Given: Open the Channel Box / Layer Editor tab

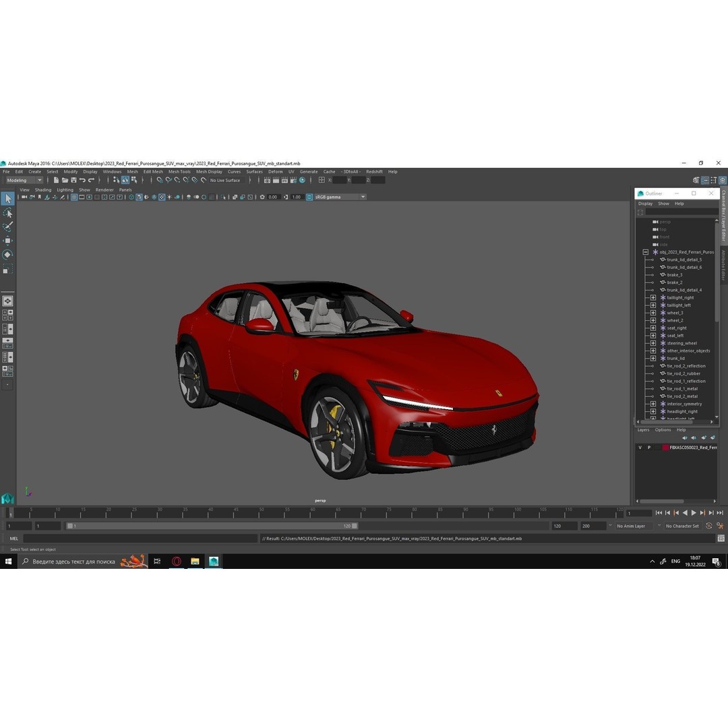Looking at the screenshot, I should (723, 216).
